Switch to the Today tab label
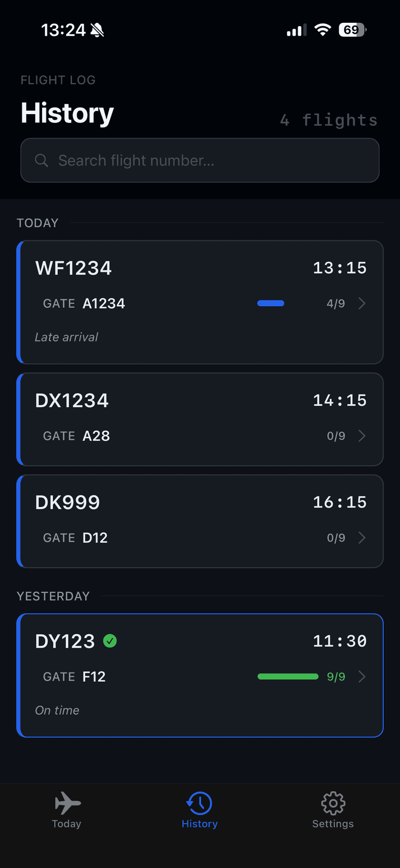Screen dimensions: 400x868 pyautogui.click(x=67, y=824)
